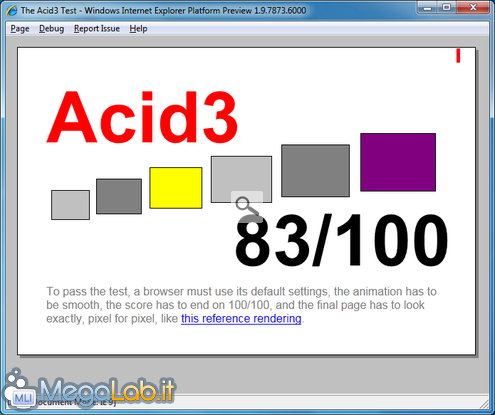The image size is (495, 415).
Task: Maximize the Platform Preview window
Action: tap(447, 7)
